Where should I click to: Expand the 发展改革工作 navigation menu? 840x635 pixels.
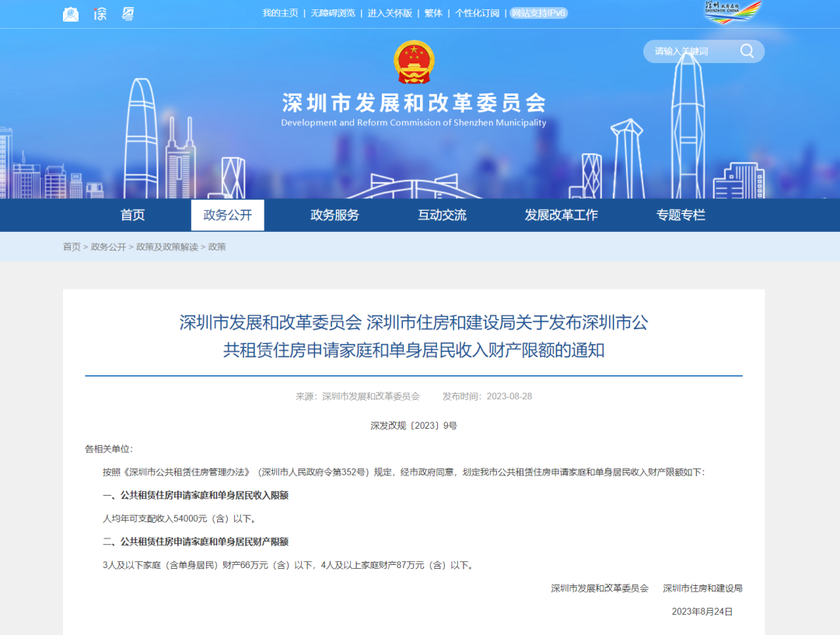(x=561, y=216)
